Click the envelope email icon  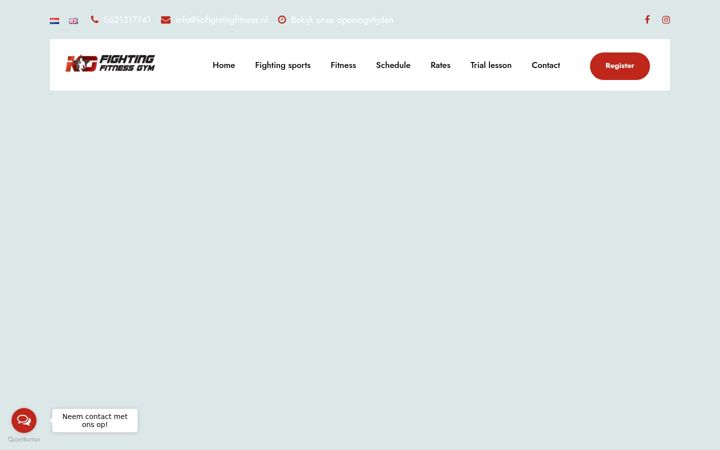point(166,20)
